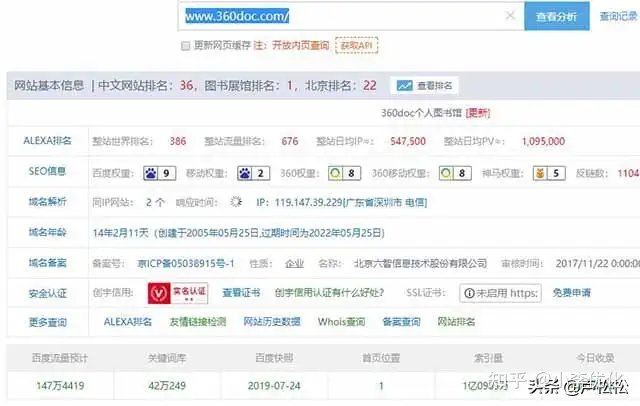Click the company name 北京六智信息技术股份有限公司
This screenshot has width=640, height=406.
[x=420, y=263]
